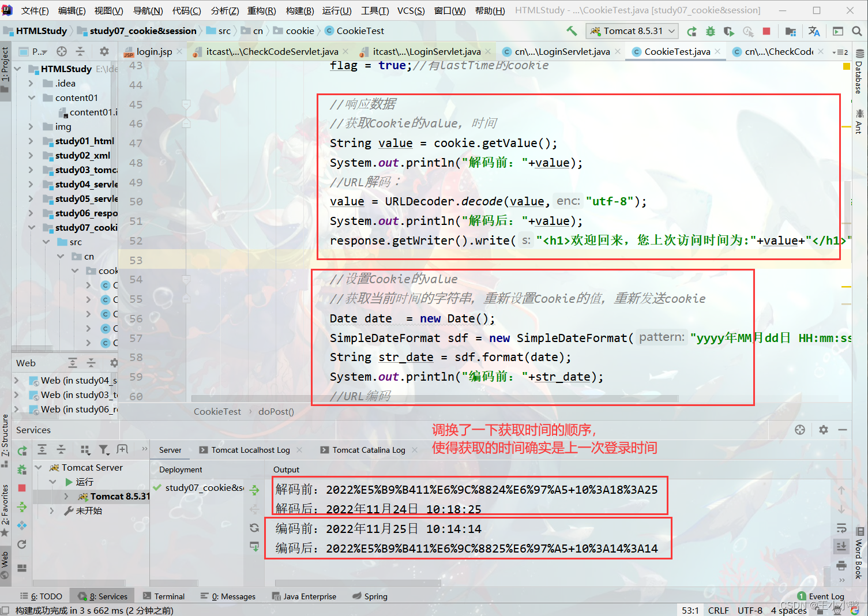The width and height of the screenshot is (868, 616).
Task: Select study07_cookie&session deployment artifact
Action: coord(199,487)
